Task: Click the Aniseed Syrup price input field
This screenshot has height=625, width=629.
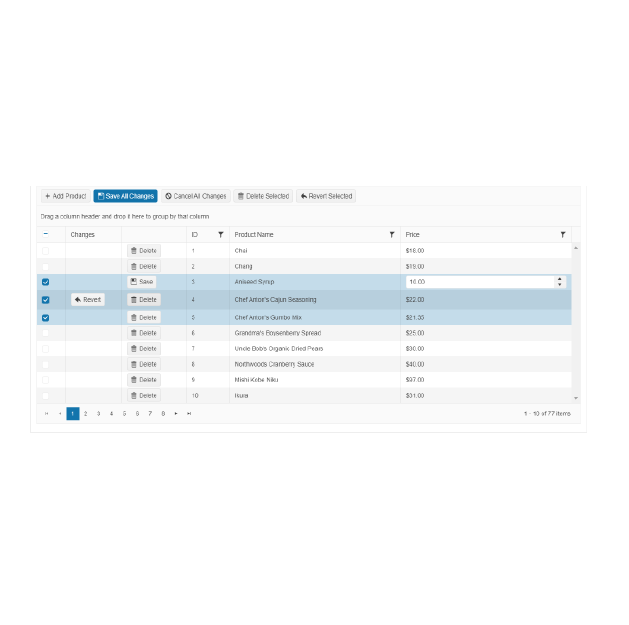Action: point(480,282)
